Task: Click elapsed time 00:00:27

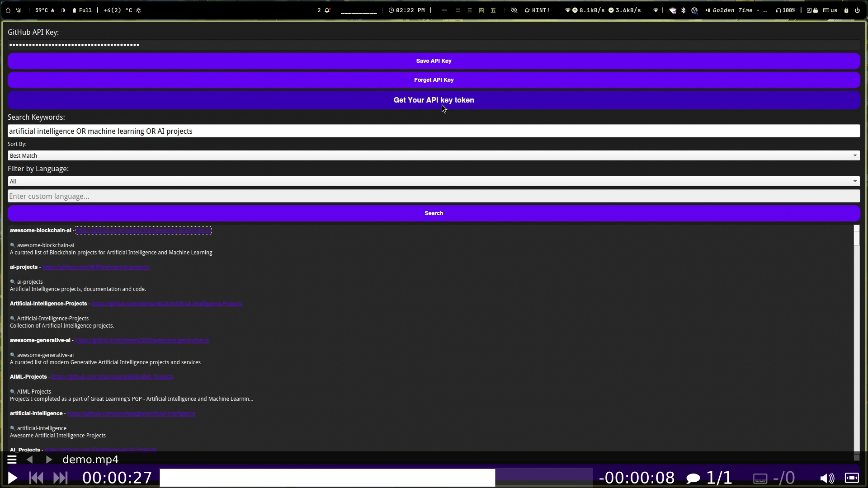Action: tap(117, 478)
